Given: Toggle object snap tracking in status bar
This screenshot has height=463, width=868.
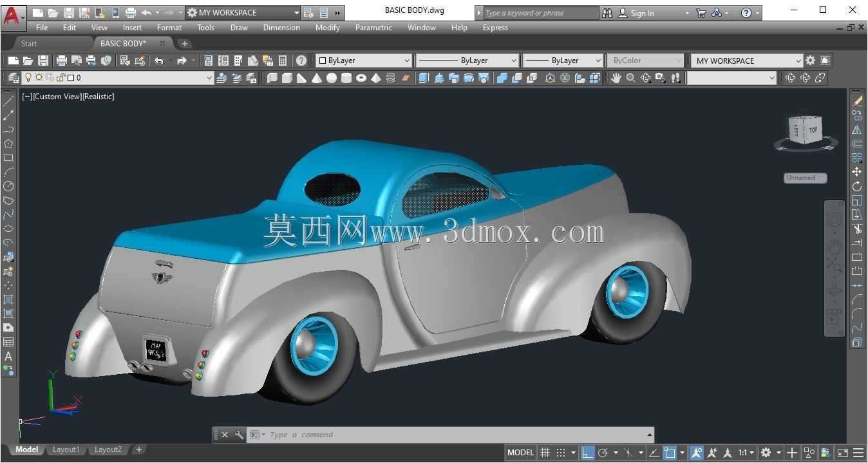Looking at the screenshot, I should (x=654, y=453).
